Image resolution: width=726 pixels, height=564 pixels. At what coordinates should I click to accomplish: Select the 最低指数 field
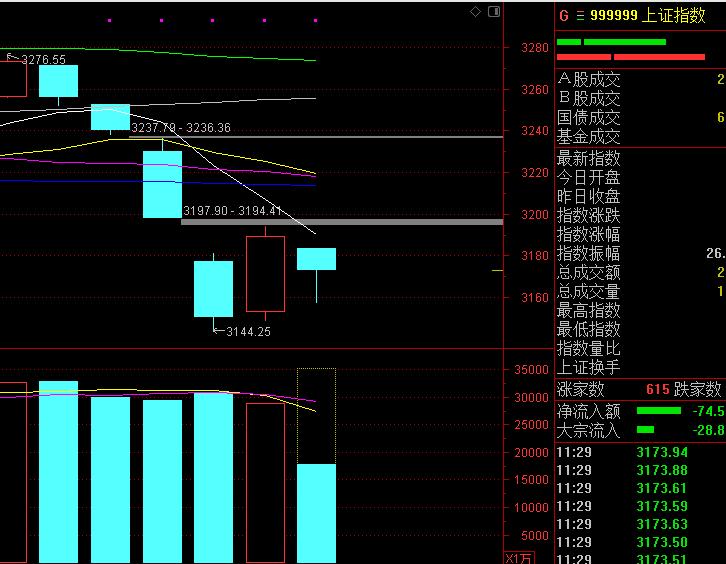[640, 329]
